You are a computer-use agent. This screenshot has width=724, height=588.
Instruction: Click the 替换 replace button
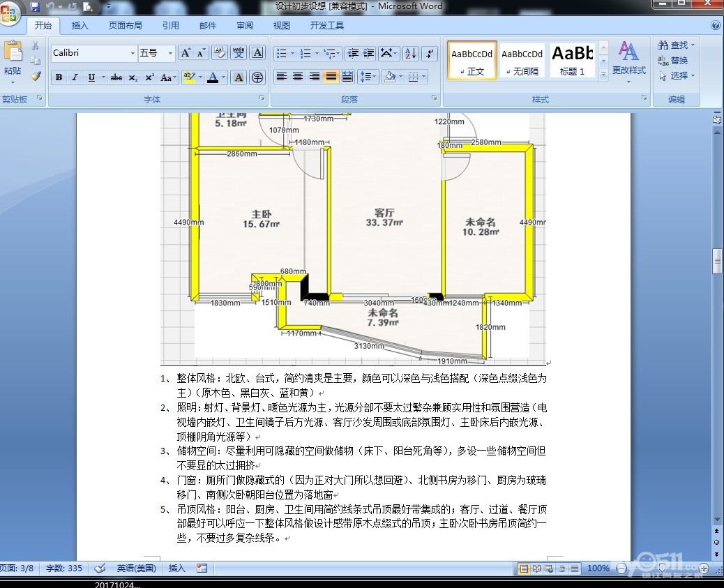coord(674,61)
